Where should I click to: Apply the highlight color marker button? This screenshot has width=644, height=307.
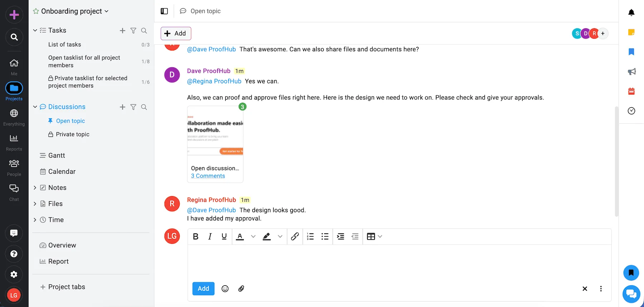pyautogui.click(x=267, y=236)
